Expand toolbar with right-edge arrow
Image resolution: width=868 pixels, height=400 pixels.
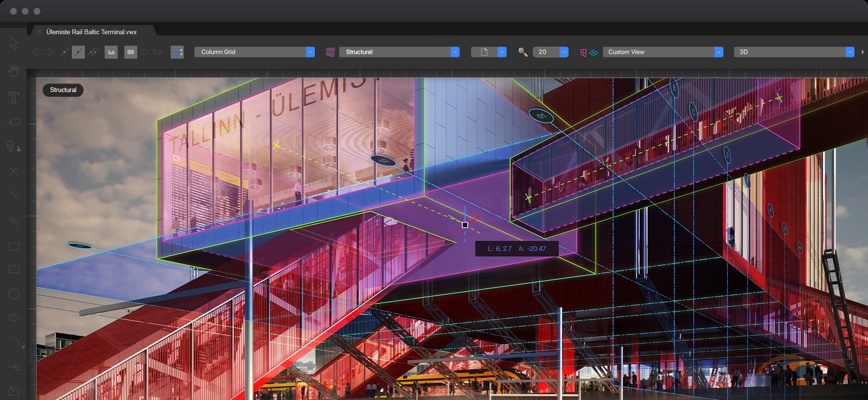(863, 52)
